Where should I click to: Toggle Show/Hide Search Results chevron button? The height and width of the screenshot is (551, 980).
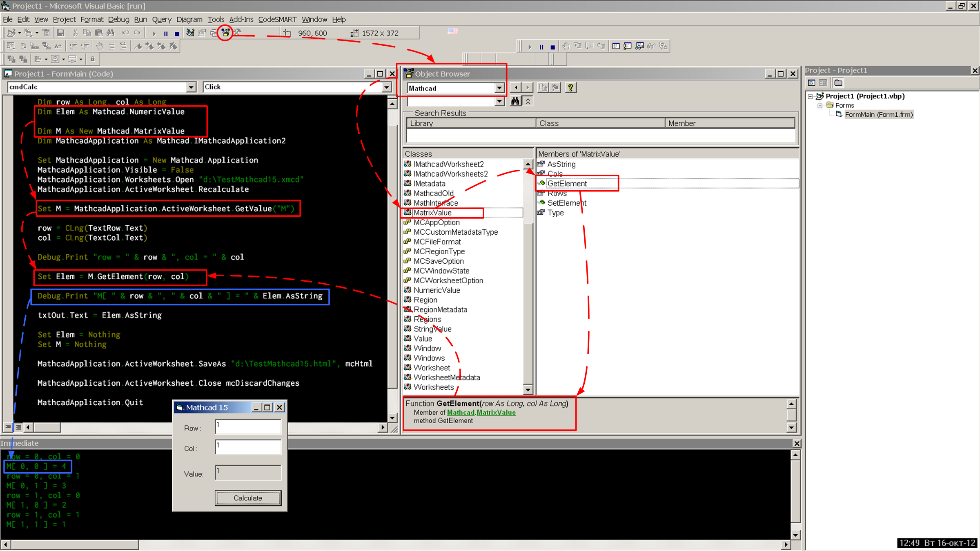(x=528, y=101)
